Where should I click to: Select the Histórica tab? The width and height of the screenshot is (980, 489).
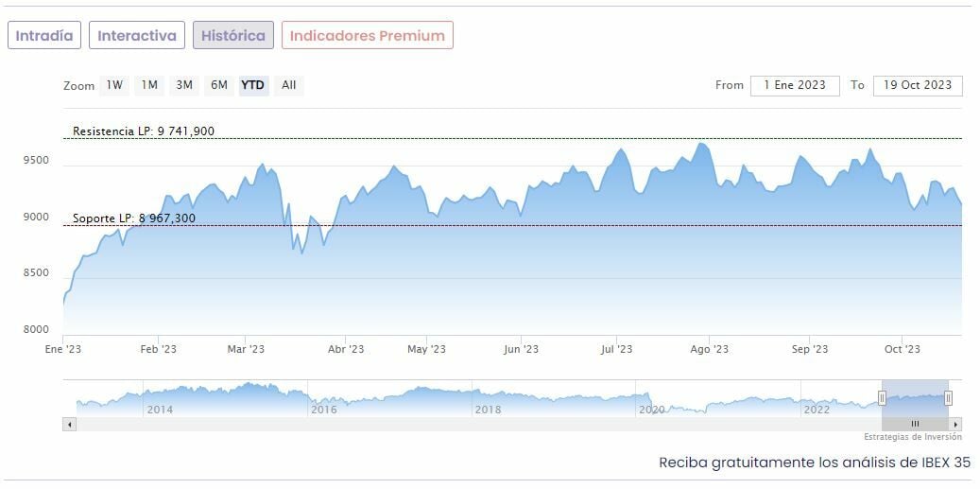[x=233, y=36]
